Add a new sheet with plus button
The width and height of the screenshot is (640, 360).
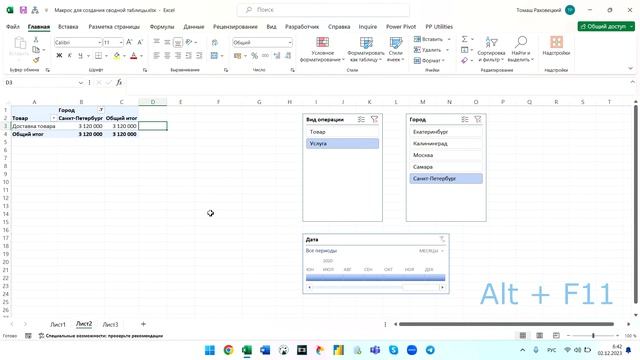tap(143, 324)
